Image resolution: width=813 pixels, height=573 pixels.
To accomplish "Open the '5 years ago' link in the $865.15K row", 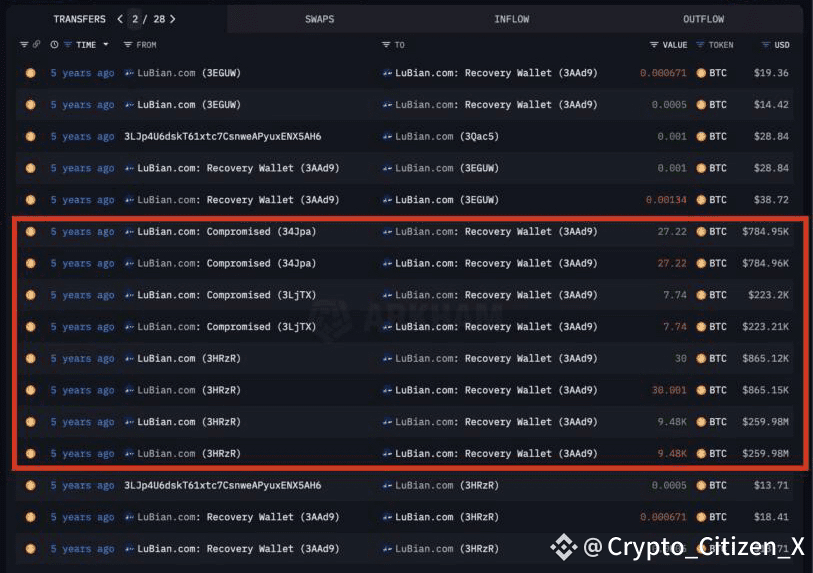I will [x=82, y=390].
